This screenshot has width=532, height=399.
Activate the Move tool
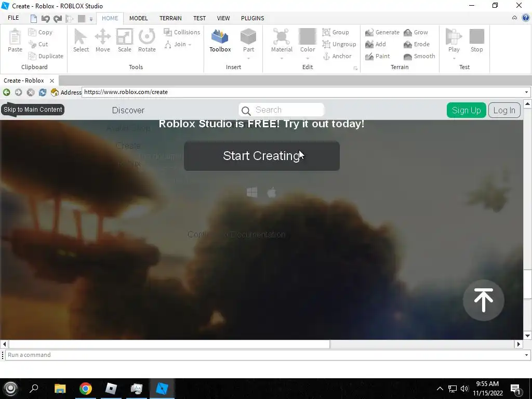point(103,41)
